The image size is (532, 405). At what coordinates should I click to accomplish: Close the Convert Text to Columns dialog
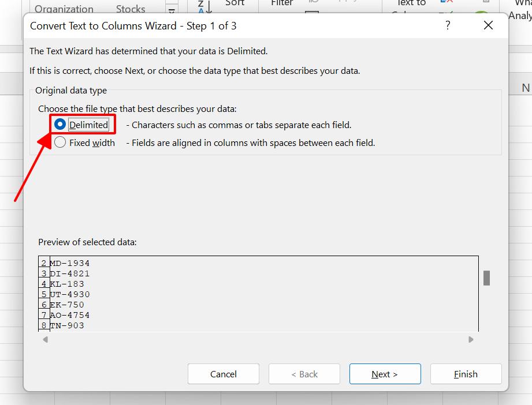tap(488, 25)
